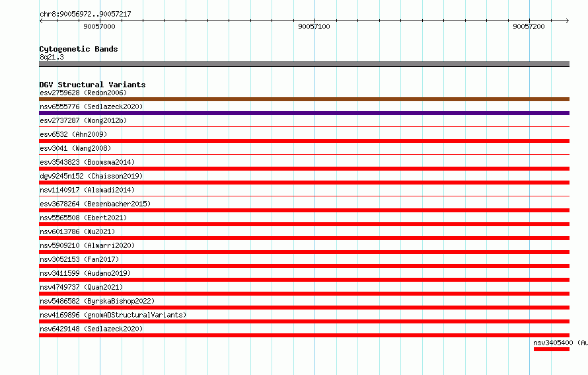This screenshot has height=375, width=588.
Task: Select the red bar under nsv4169896 (gnomADStructuralVariants)
Action: click(x=304, y=321)
